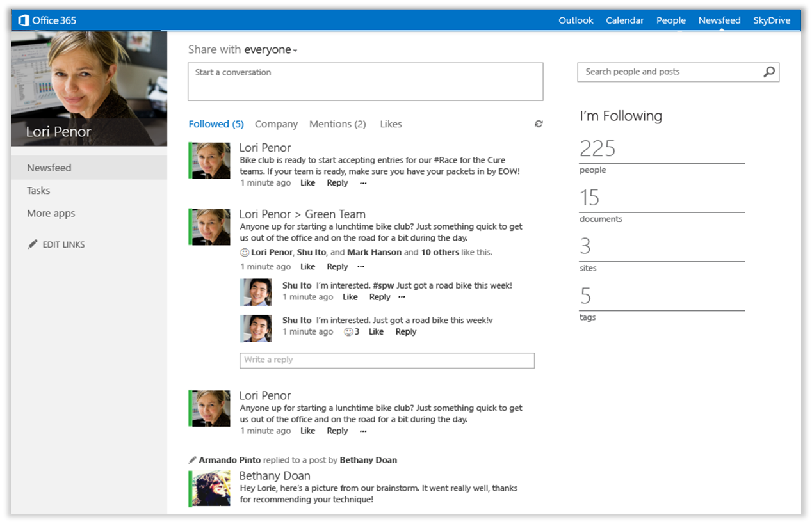Viewport: 812px width, 524px height.
Task: Click Shu Ito's avatar on the #spw reply
Action: [256, 292]
